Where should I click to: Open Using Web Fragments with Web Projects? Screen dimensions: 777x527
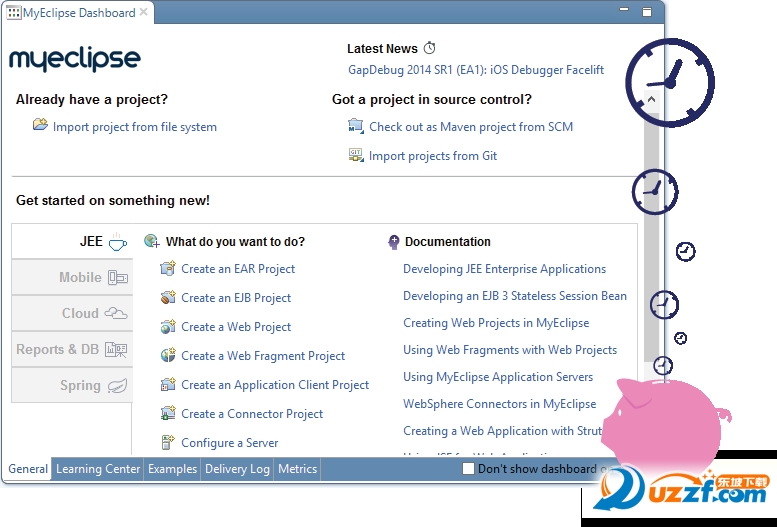click(510, 350)
